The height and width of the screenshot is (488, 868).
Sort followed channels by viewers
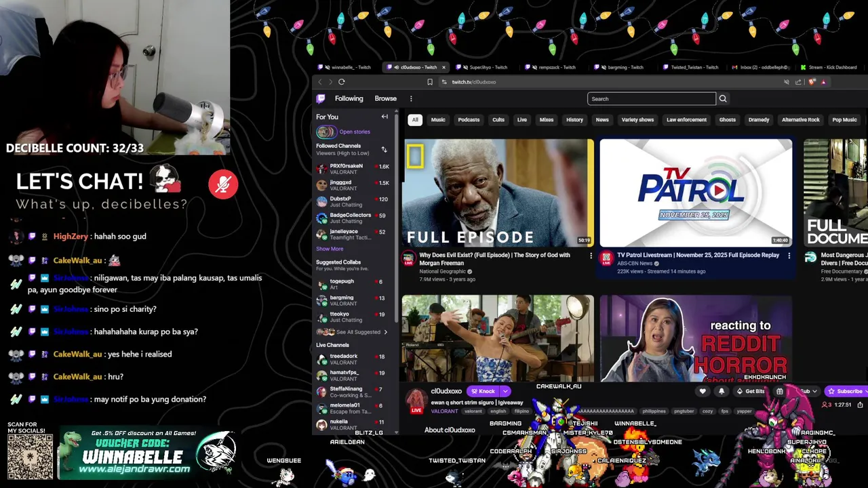[384, 149]
